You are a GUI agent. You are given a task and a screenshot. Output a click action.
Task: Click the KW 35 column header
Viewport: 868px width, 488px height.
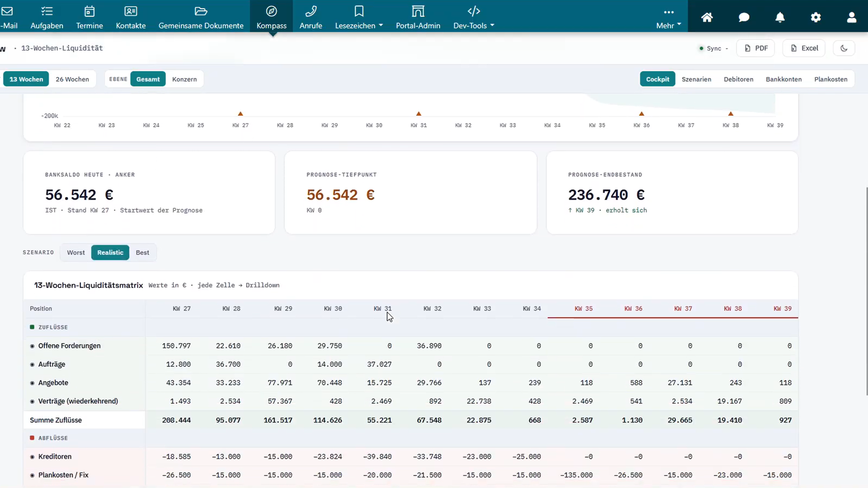click(583, 309)
